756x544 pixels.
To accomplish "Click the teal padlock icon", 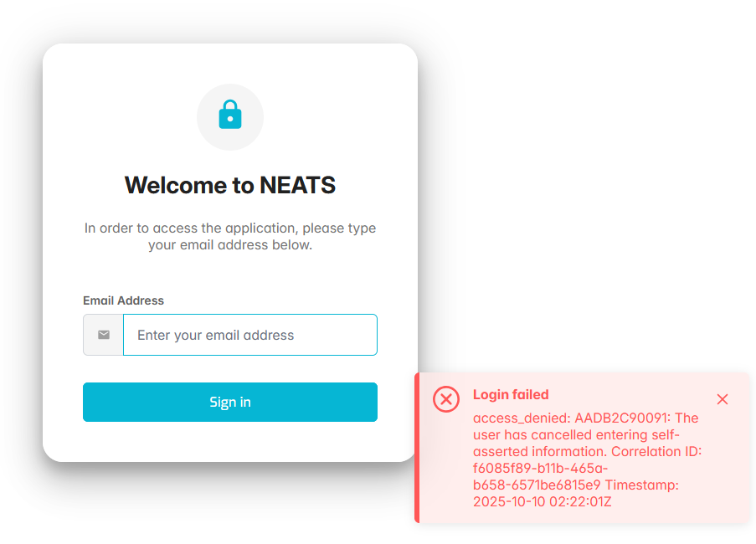I will click(x=229, y=115).
